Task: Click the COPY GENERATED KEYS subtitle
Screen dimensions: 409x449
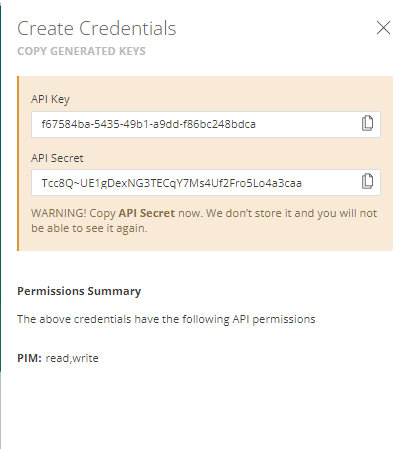Action: pos(81,51)
